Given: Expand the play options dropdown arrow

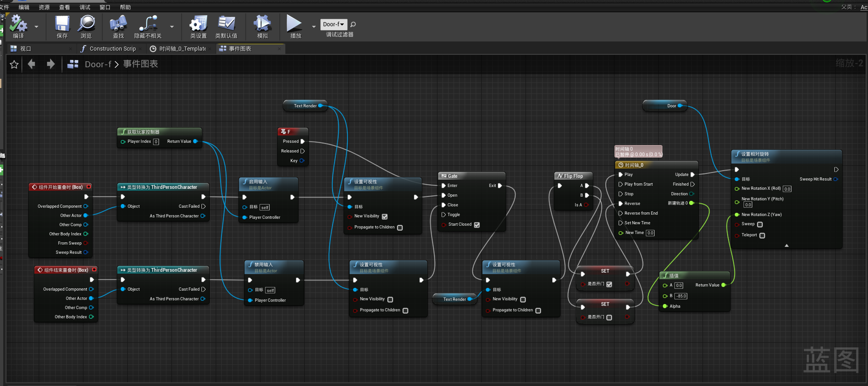Looking at the screenshot, I should [x=314, y=27].
